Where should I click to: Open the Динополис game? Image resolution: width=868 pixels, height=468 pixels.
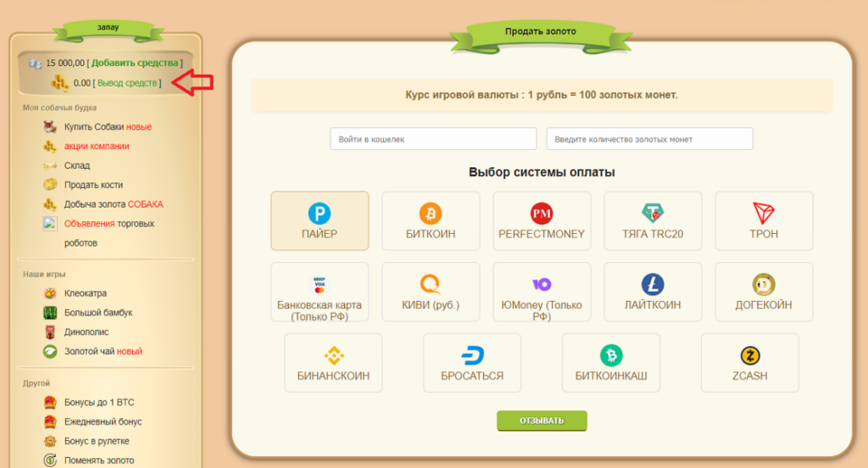(x=86, y=332)
